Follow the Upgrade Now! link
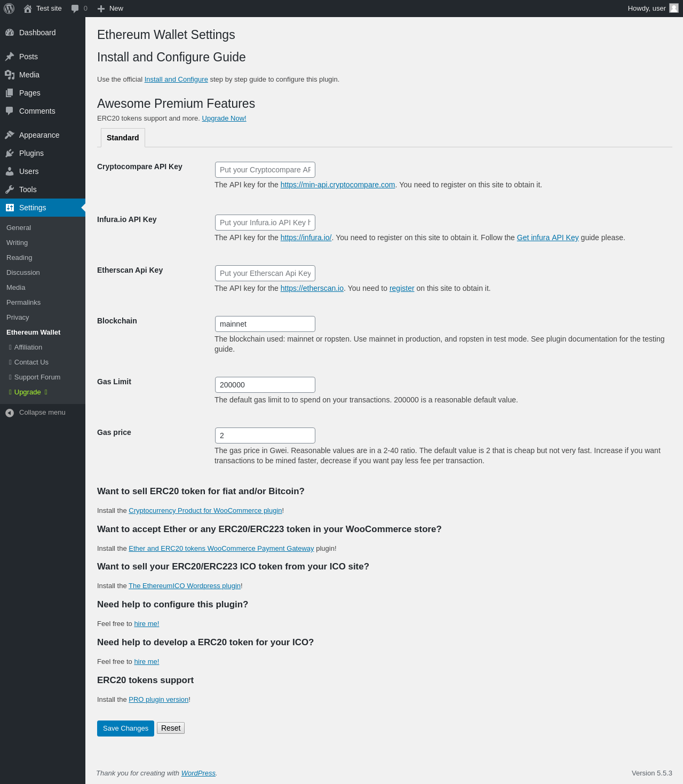This screenshot has width=683, height=784. (x=224, y=118)
